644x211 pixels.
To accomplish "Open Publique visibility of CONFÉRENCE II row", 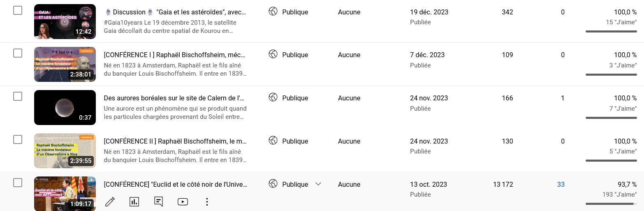I will coord(295,141).
